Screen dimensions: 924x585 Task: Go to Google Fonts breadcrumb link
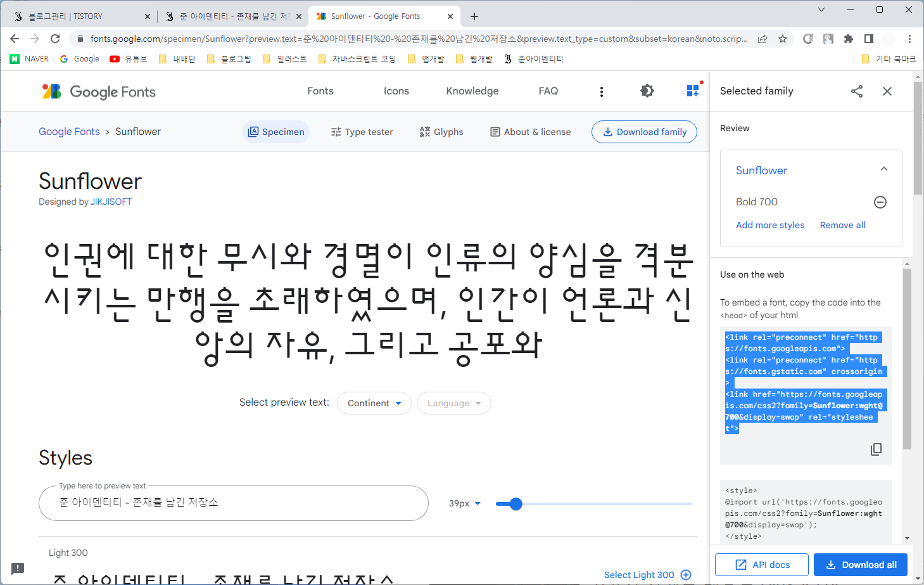pyautogui.click(x=69, y=132)
